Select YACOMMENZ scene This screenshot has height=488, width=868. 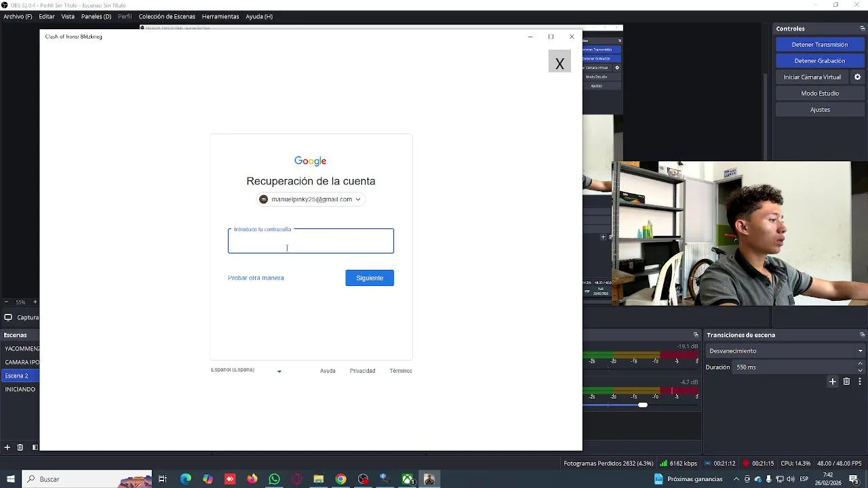click(x=21, y=348)
